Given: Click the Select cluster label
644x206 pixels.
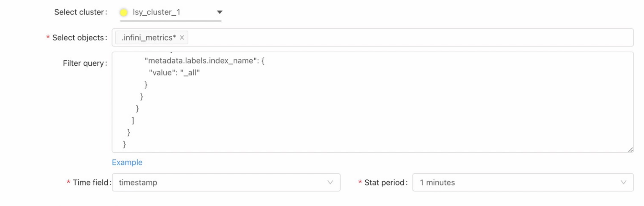Looking at the screenshot, I should (79, 12).
